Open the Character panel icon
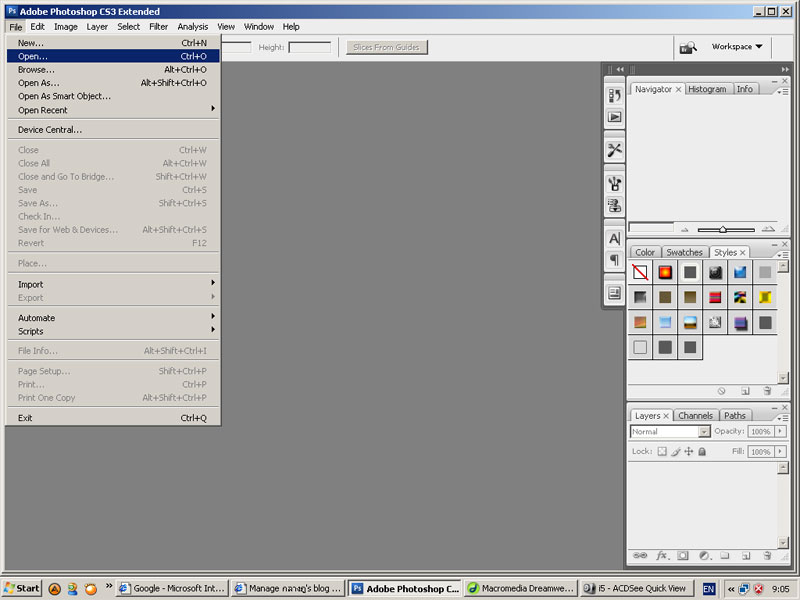This screenshot has height=600, width=800. coord(614,238)
